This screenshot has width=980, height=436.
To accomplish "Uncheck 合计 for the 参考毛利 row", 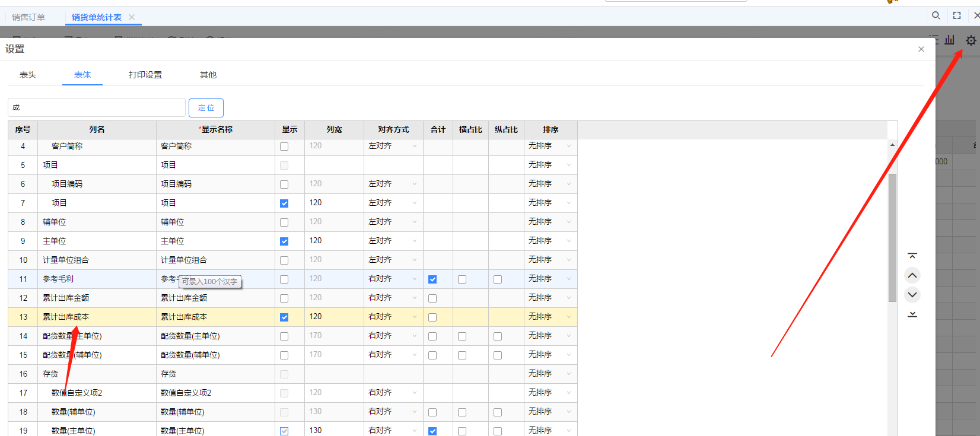I will pos(432,279).
